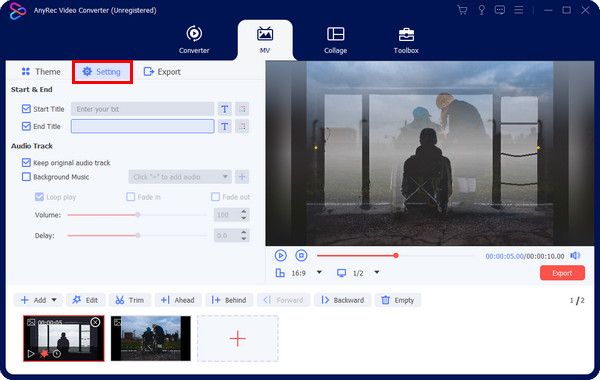Screen dimensions: 600x380
Task: Click the screen display icon
Action: click(x=341, y=273)
